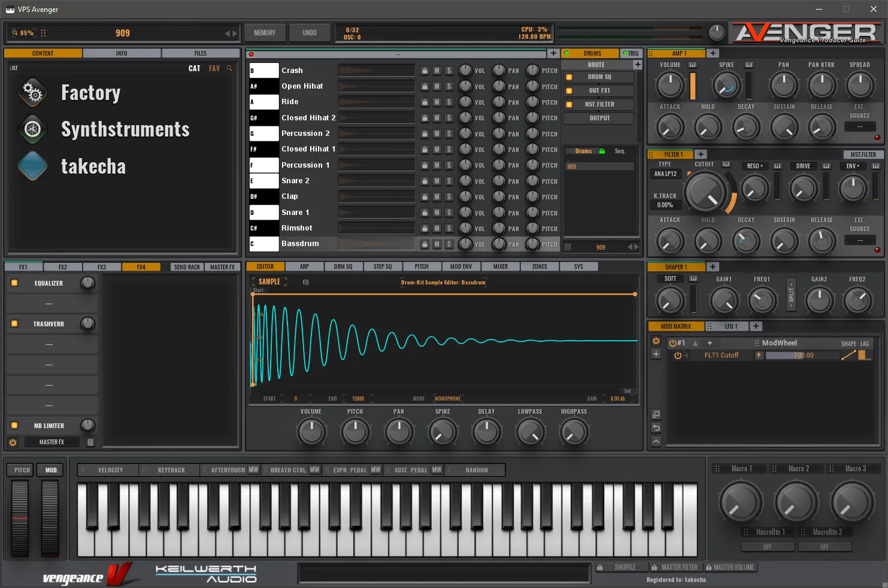Click the mod matrix undo arrow icon
Image resolution: width=888 pixels, height=588 pixels.
656,428
